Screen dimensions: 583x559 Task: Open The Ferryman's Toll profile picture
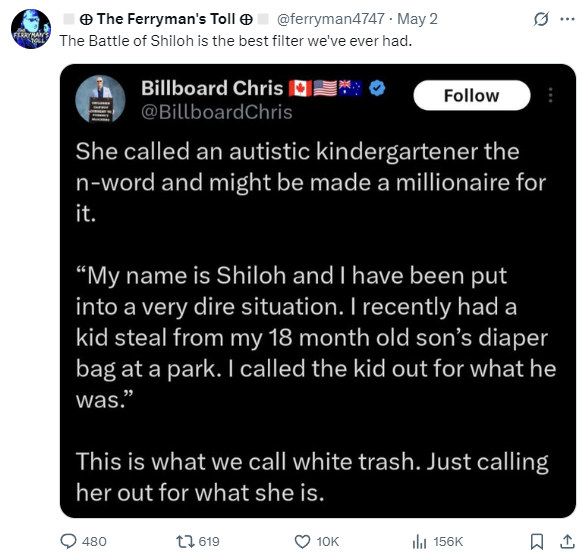[31, 29]
